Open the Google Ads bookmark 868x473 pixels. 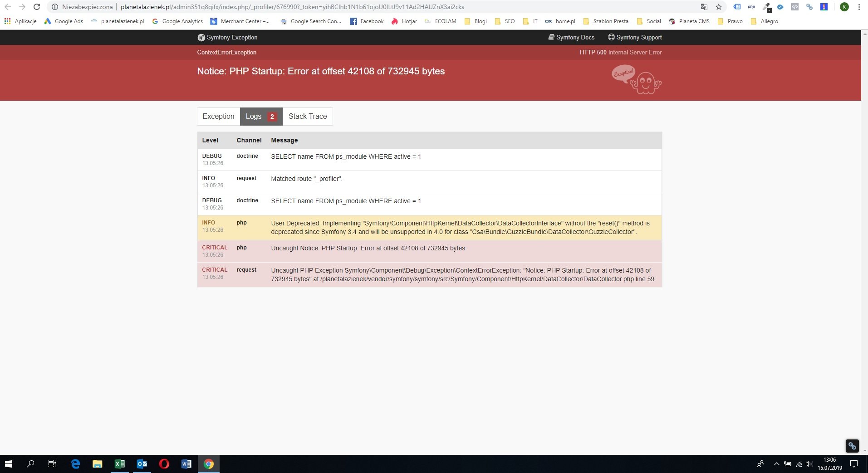[x=64, y=21]
